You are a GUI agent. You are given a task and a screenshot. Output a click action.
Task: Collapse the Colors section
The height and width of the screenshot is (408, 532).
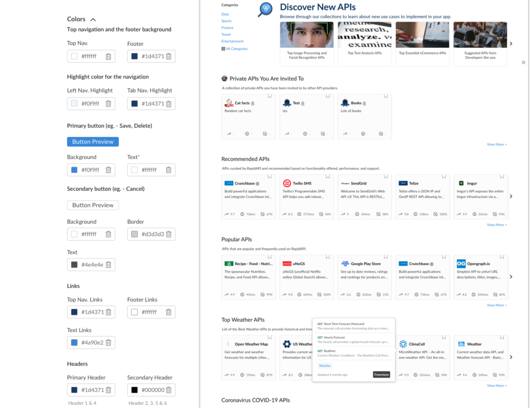pos(93,20)
